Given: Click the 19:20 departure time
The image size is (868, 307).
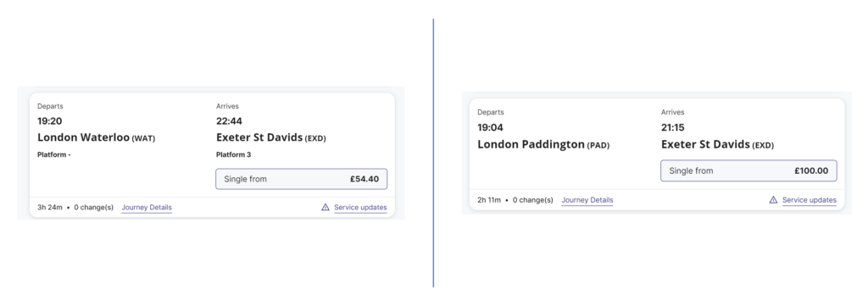Looking at the screenshot, I should pos(49,120).
